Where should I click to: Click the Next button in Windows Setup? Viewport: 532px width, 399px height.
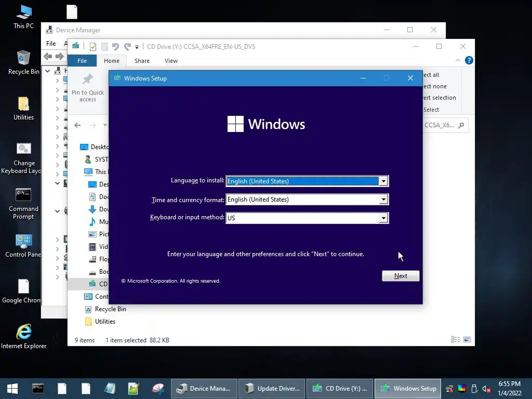401,276
